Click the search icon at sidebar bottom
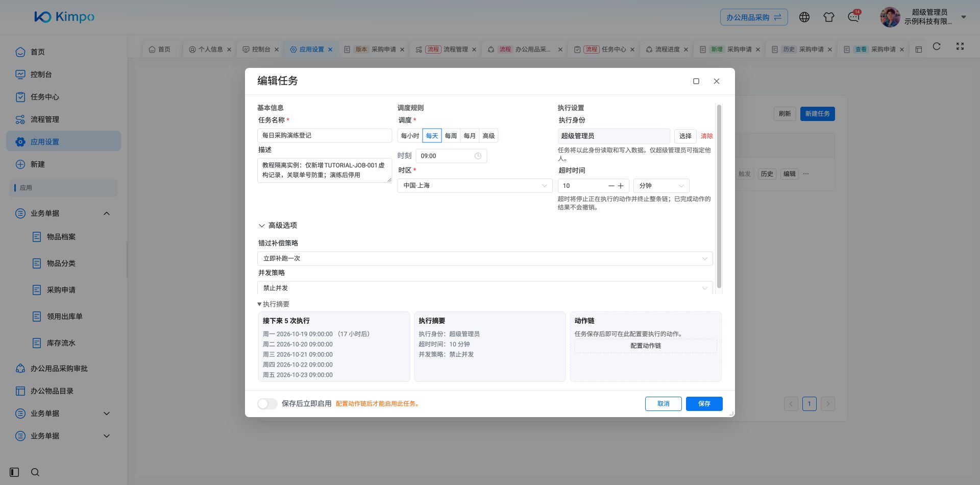This screenshot has height=485, width=980. coord(35,472)
